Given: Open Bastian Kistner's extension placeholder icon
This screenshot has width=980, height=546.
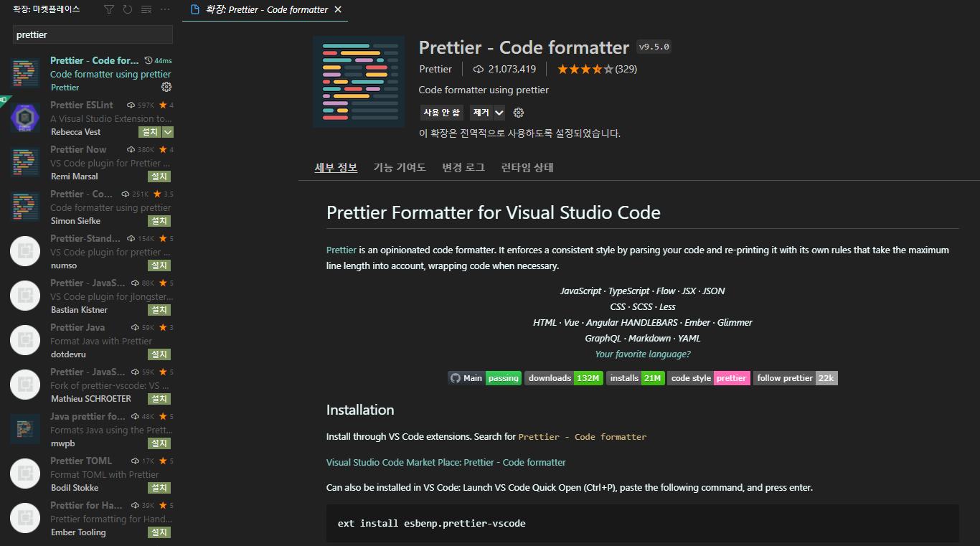Looking at the screenshot, I should click(x=25, y=296).
